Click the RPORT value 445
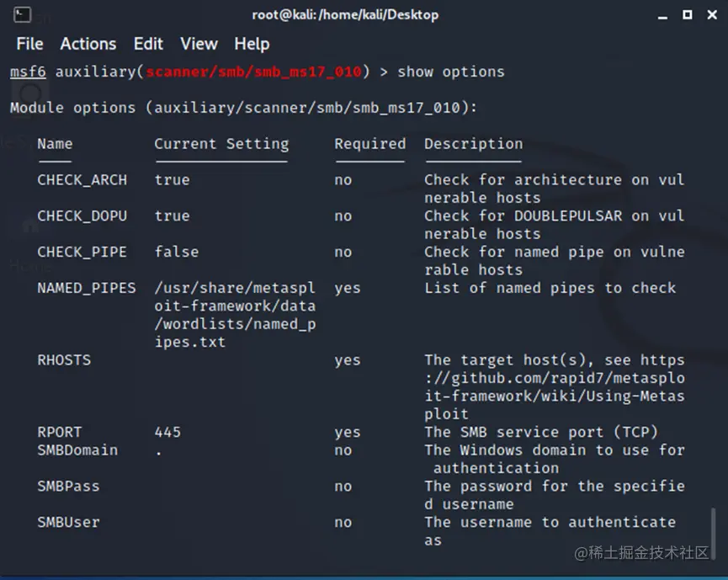Screen dimensions: 728x580 (167, 432)
